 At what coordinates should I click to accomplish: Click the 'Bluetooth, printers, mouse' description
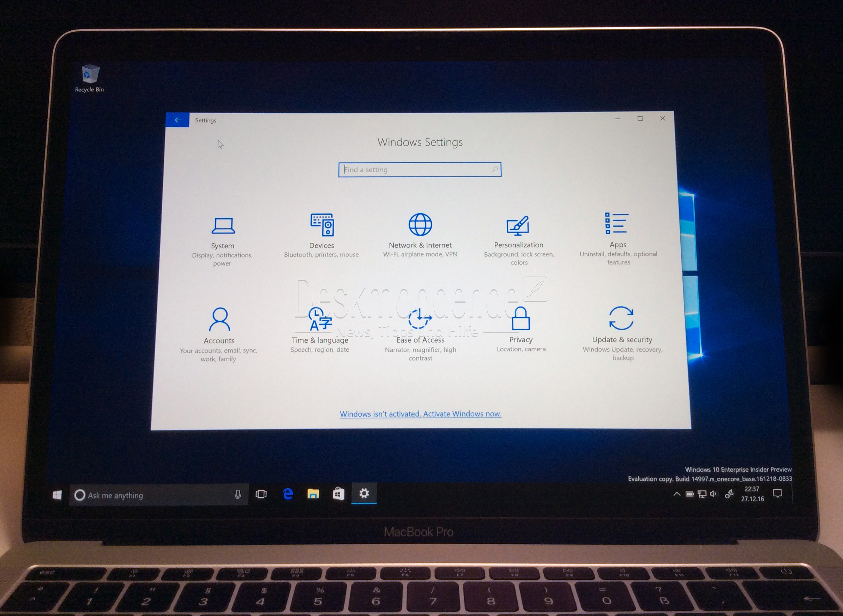[x=321, y=255]
